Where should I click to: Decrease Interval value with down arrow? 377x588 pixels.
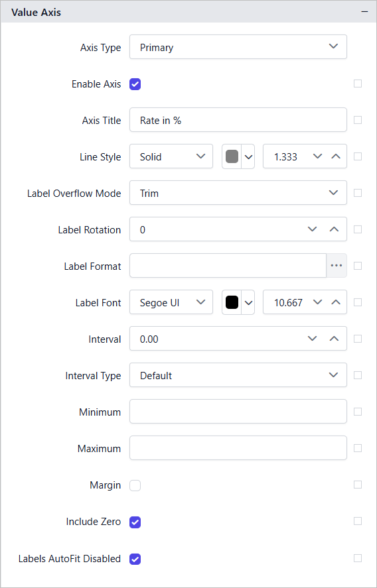312,339
